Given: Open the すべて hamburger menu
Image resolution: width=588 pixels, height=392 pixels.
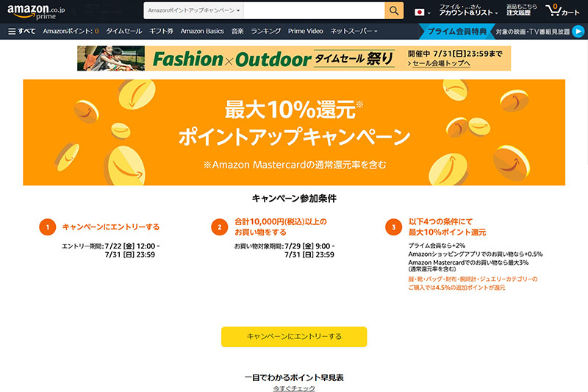Looking at the screenshot, I should (22, 31).
